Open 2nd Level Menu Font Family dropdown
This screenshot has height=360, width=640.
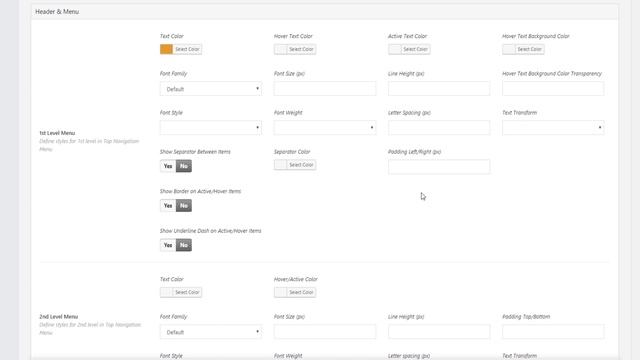click(x=211, y=332)
